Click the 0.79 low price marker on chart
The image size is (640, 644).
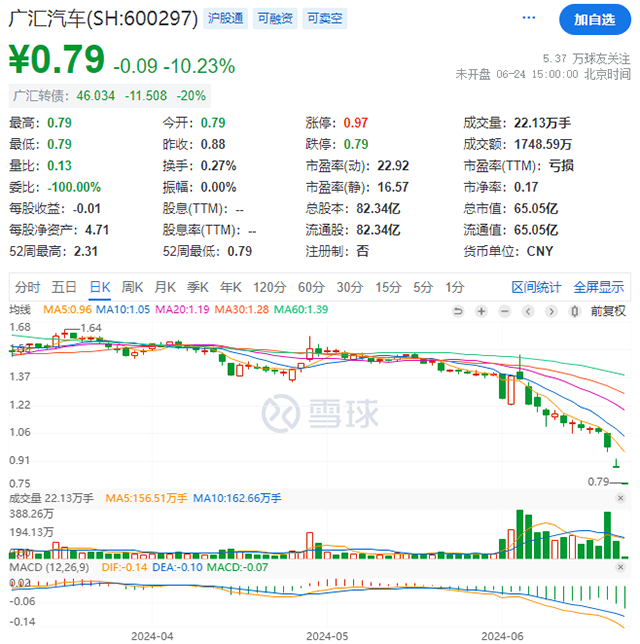tap(598, 481)
